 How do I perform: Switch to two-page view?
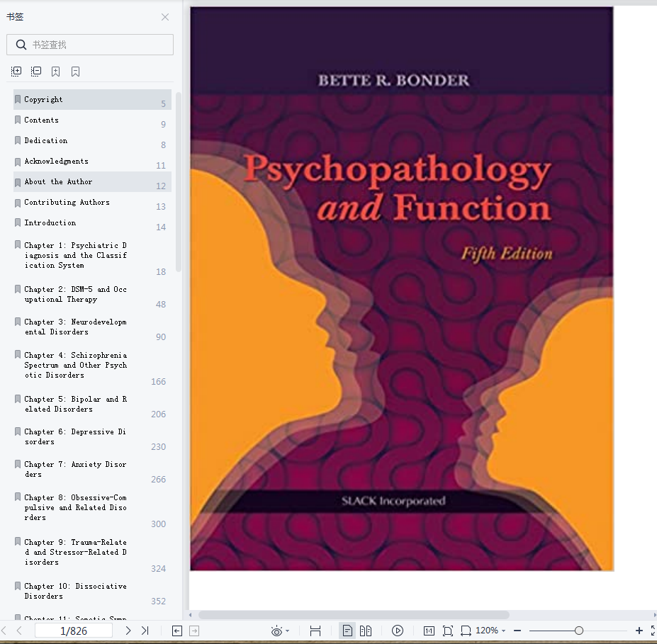[366, 631]
